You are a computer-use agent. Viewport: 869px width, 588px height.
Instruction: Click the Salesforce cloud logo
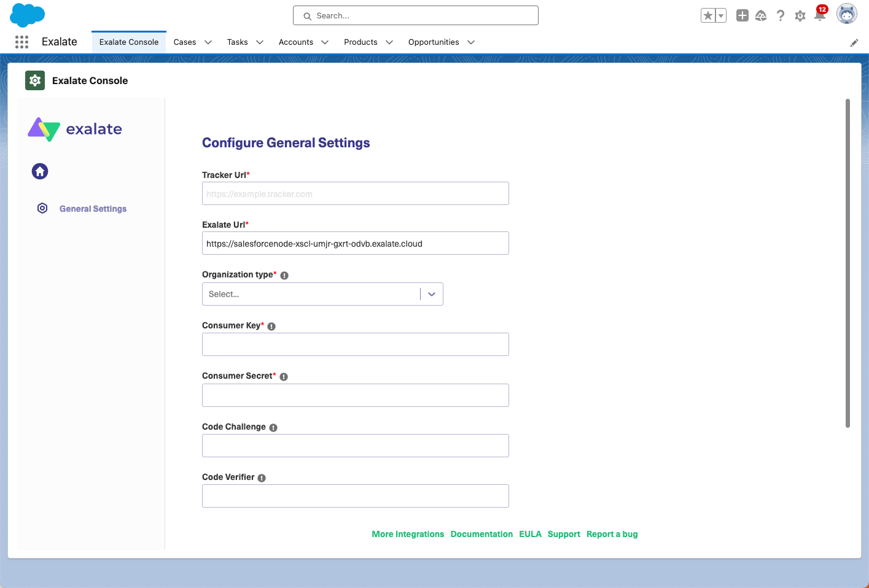point(28,15)
